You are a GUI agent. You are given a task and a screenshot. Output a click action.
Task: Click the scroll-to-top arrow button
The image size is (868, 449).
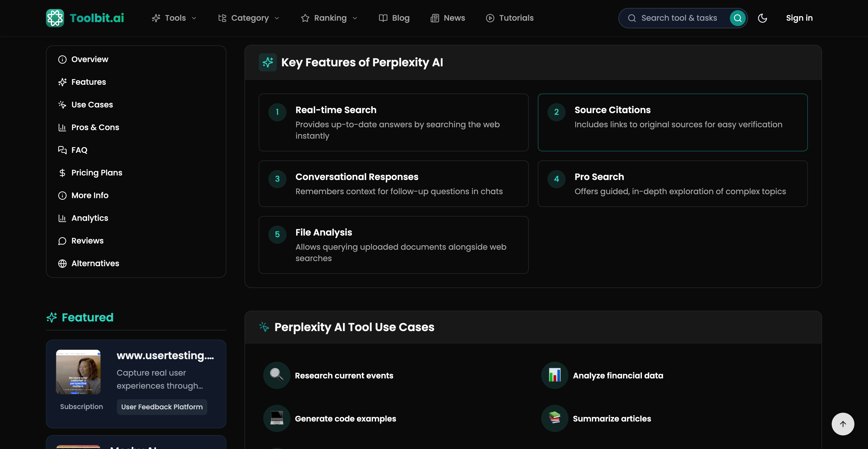(x=842, y=424)
